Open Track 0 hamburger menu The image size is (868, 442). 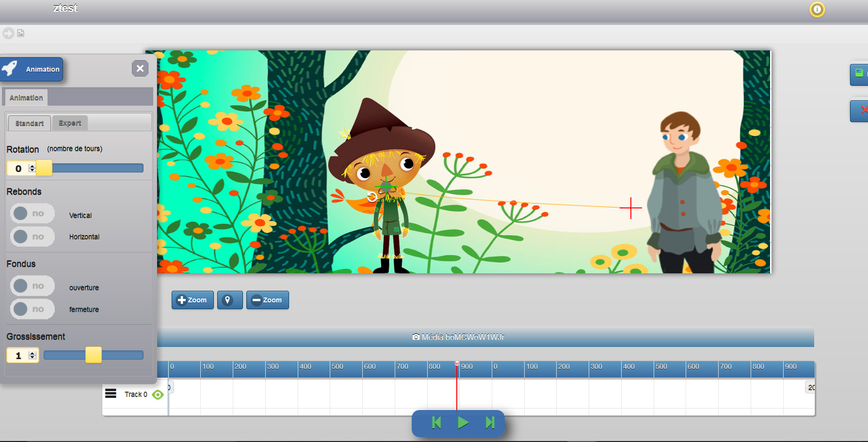(x=111, y=394)
